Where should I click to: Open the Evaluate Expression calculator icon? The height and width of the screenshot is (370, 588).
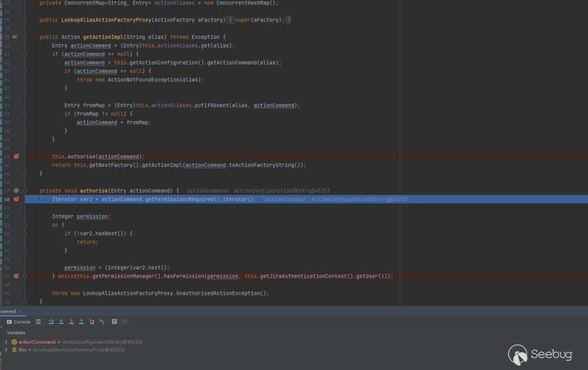click(x=114, y=322)
